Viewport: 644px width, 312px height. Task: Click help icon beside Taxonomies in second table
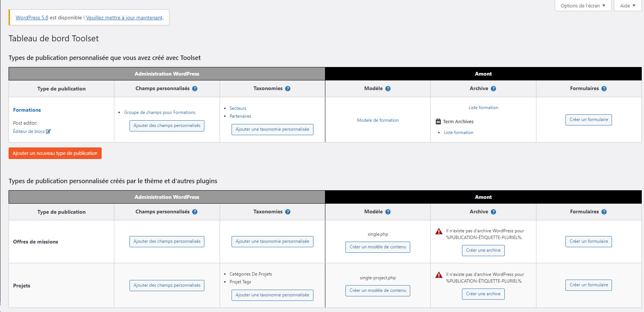point(288,212)
